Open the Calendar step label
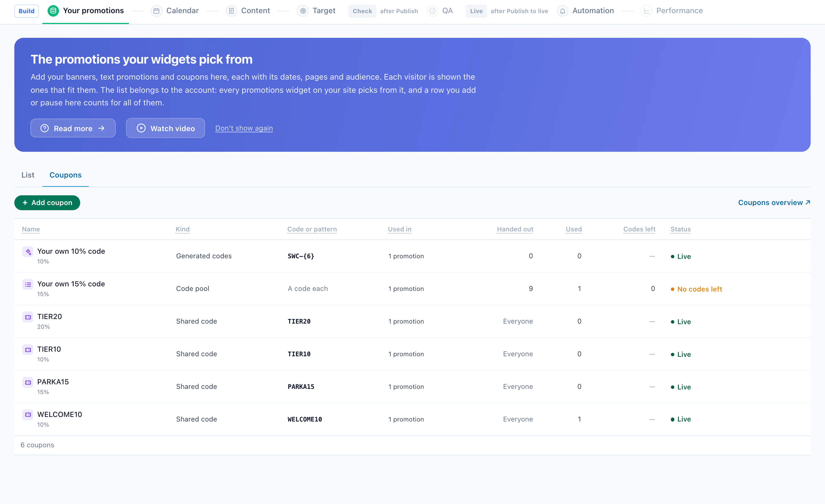The height and width of the screenshot is (504, 825). point(182,11)
